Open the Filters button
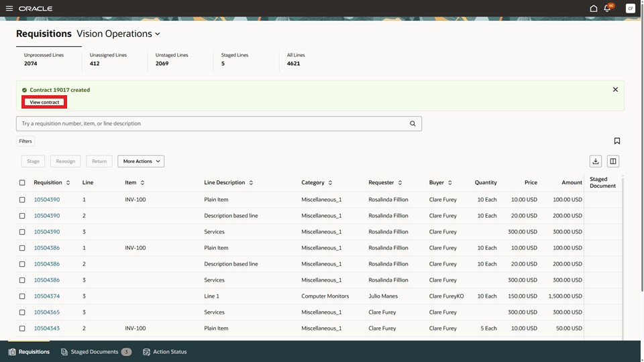The height and width of the screenshot is (362, 644). (x=25, y=141)
